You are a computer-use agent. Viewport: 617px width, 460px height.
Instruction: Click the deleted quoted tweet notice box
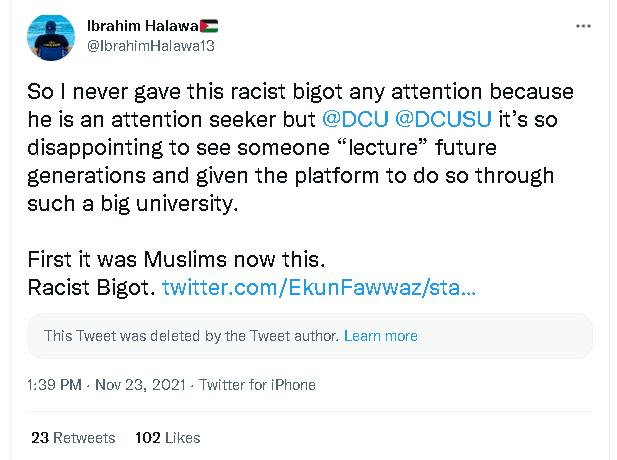(x=308, y=336)
